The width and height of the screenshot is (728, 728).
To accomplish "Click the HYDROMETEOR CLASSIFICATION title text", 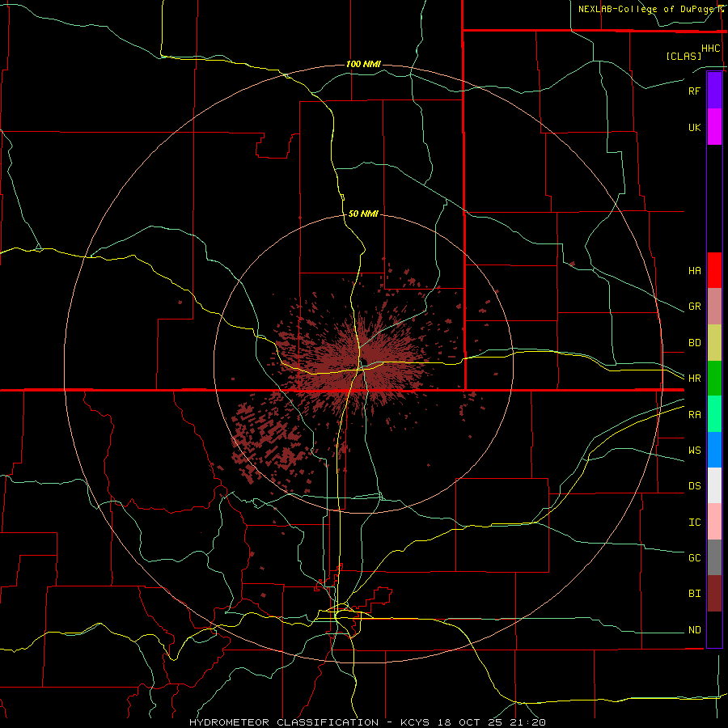I will point(284,722).
